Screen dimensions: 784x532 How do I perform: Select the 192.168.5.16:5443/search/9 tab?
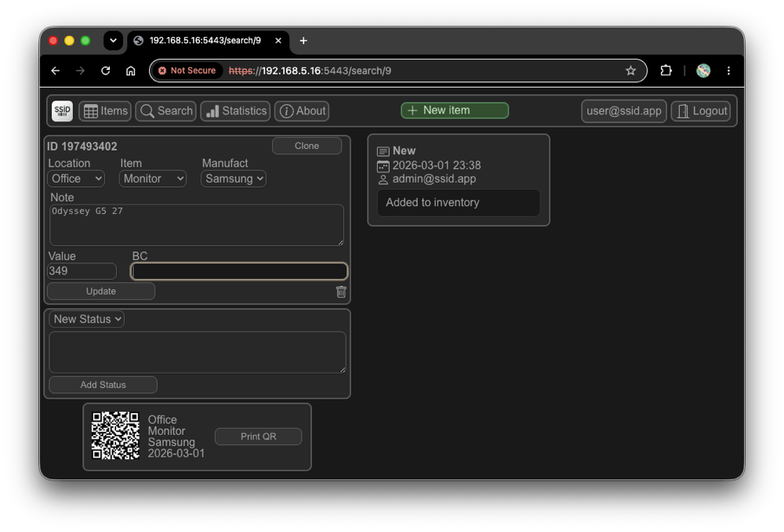208,41
